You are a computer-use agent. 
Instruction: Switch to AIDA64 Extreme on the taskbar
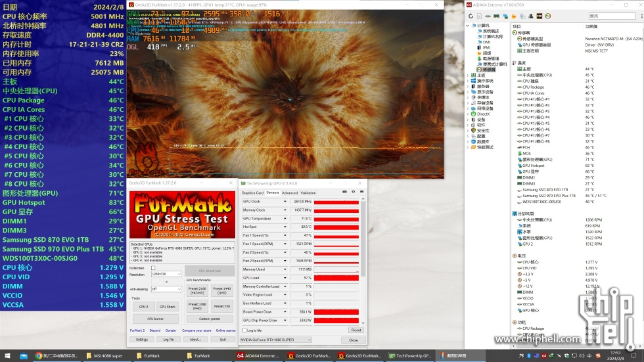(259, 356)
